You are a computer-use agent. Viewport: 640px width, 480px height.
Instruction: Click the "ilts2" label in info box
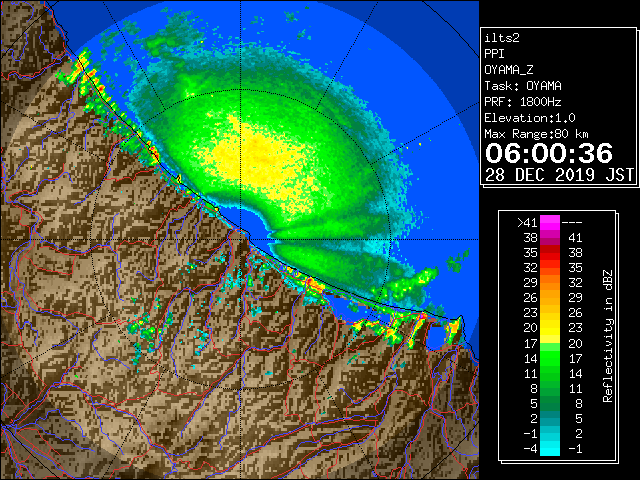coord(502,38)
